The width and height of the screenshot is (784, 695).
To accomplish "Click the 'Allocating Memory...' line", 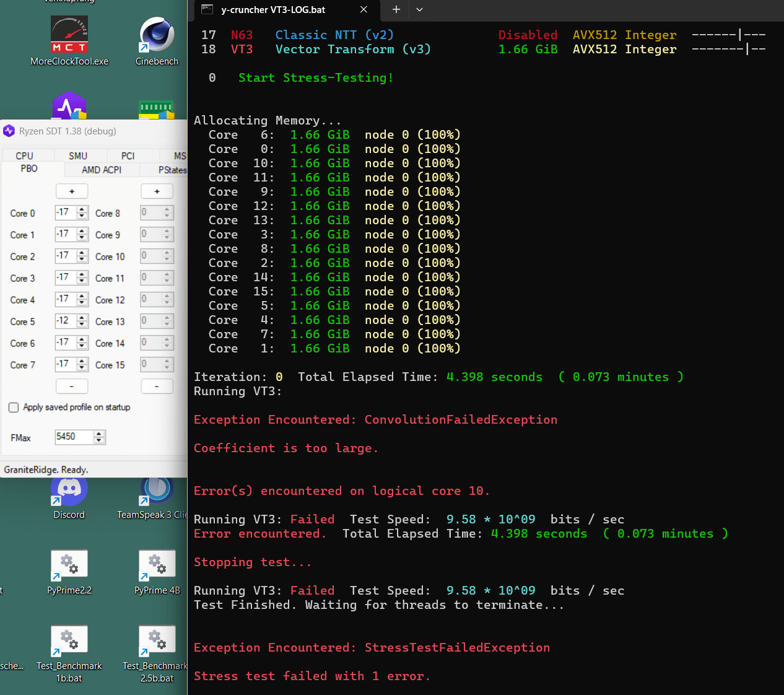I will click(x=268, y=120).
